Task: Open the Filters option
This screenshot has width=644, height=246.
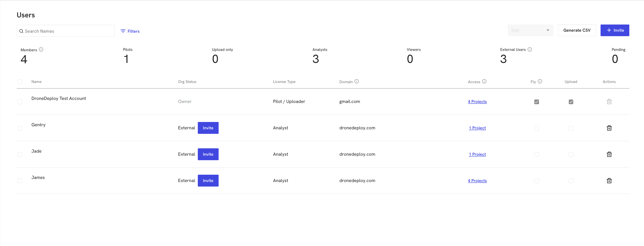Action: point(130,31)
